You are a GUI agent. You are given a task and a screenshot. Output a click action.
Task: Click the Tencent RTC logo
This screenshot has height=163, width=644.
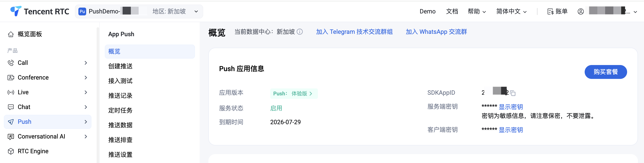[x=39, y=11]
